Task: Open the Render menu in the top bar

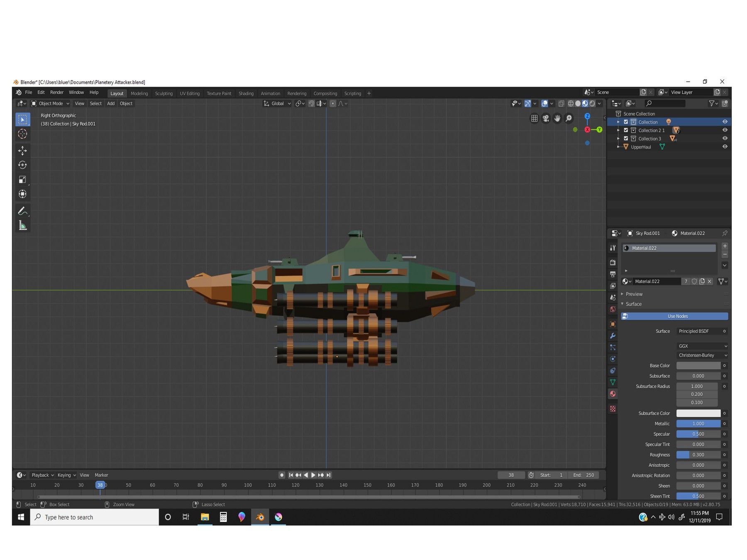Action: tap(57, 92)
